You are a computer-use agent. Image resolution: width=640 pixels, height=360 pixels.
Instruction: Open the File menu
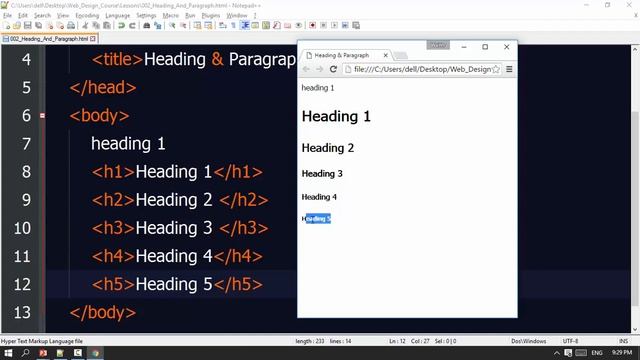7,16
